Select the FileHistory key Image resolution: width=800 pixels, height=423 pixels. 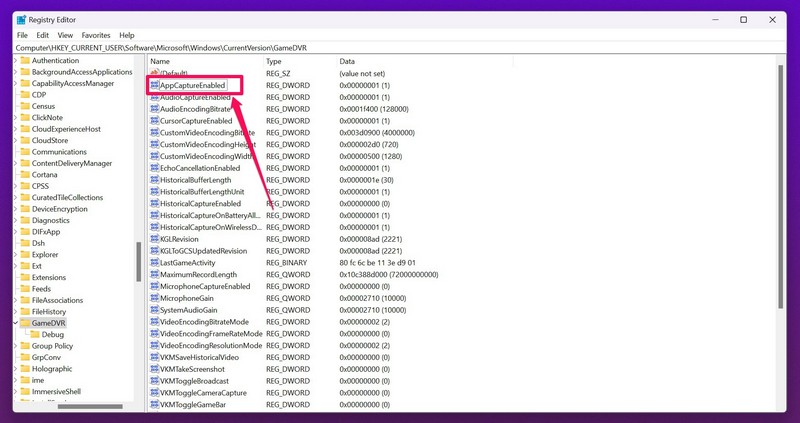49,312
